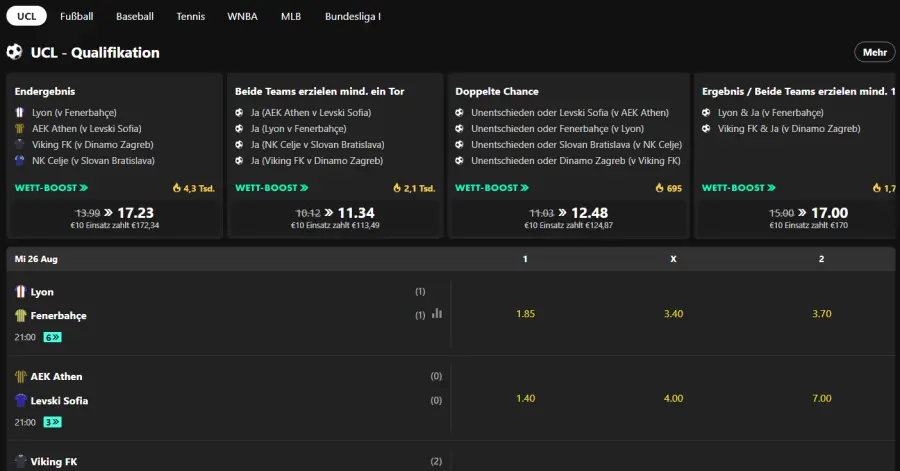Click the ball icon beside Ja (Viking FK v Dinamo Zagreb)

click(239, 161)
